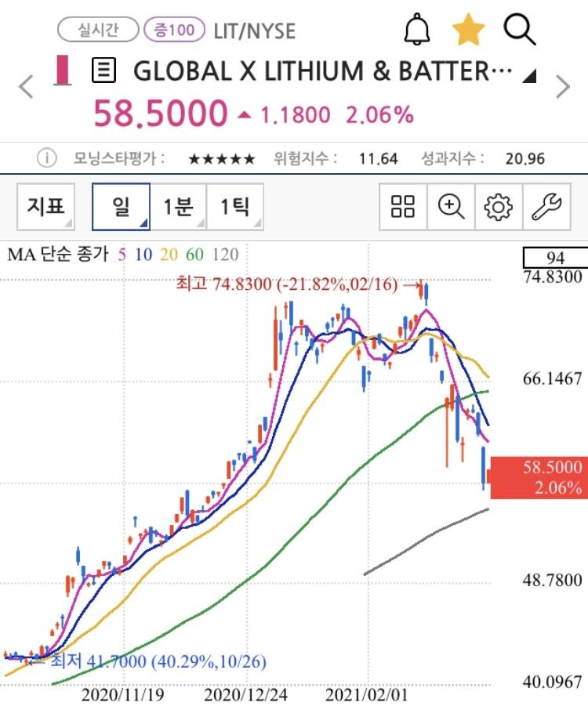Tap the 증100 margin badge
The height and width of the screenshot is (706, 588).
174,30
